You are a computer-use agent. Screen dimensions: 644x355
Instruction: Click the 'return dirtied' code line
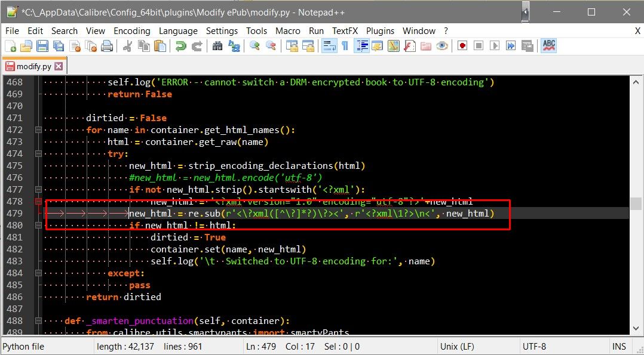click(x=124, y=297)
